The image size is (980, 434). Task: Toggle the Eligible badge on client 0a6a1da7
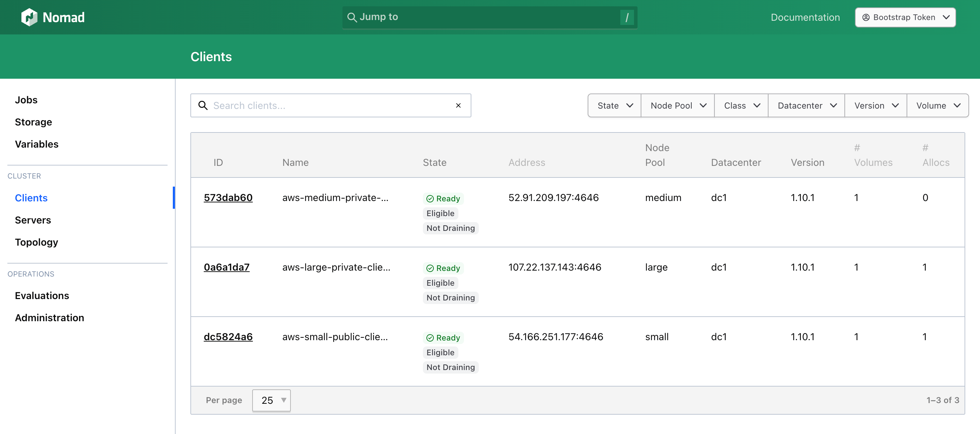(x=440, y=283)
